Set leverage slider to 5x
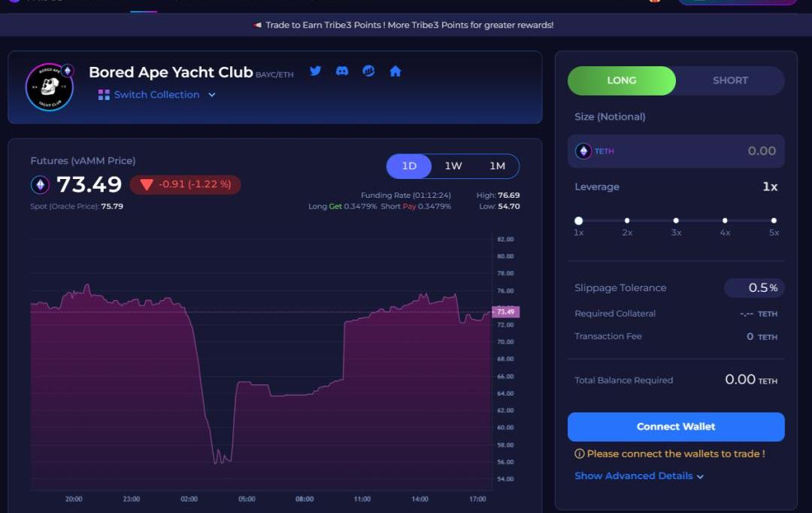Image resolution: width=812 pixels, height=513 pixels. coord(774,220)
